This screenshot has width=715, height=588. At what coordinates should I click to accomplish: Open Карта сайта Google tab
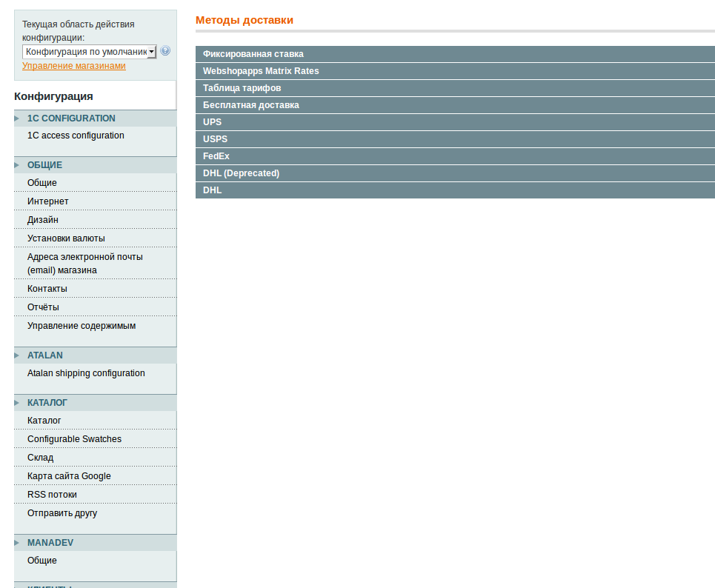(96, 476)
